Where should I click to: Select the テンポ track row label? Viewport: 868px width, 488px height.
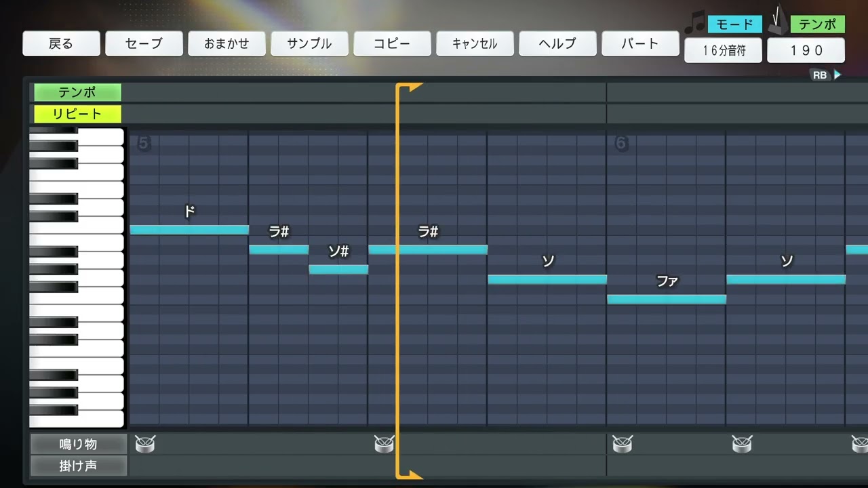click(77, 92)
